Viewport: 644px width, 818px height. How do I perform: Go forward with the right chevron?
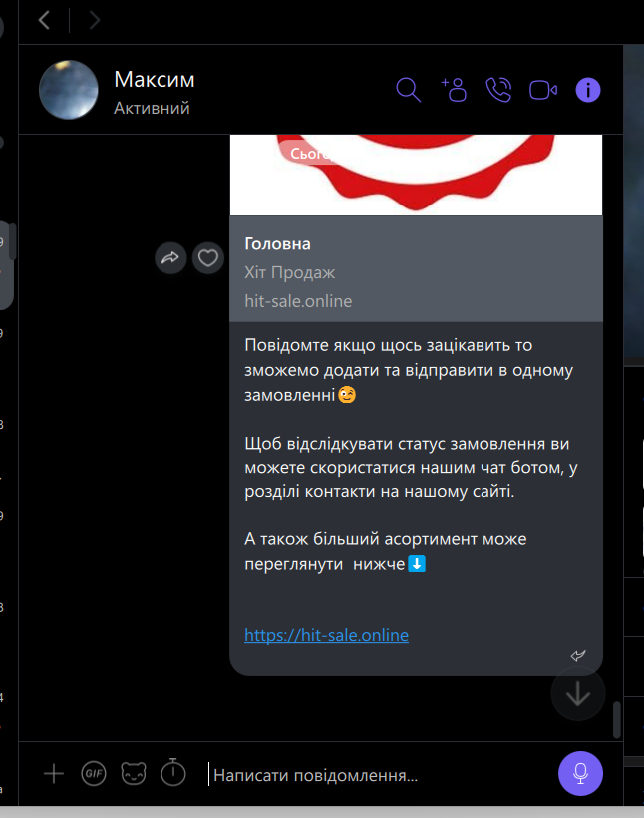(95, 19)
